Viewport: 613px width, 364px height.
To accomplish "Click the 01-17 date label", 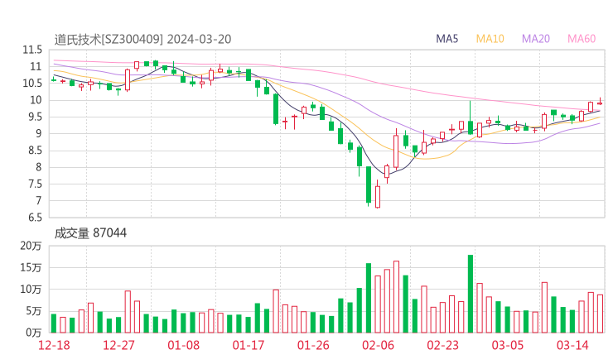I will [x=249, y=345].
